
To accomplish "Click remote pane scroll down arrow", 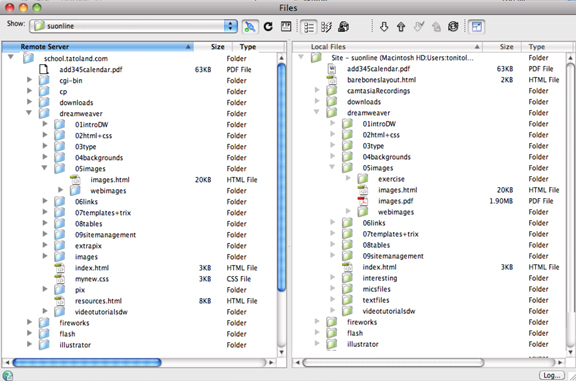I will point(281,352).
